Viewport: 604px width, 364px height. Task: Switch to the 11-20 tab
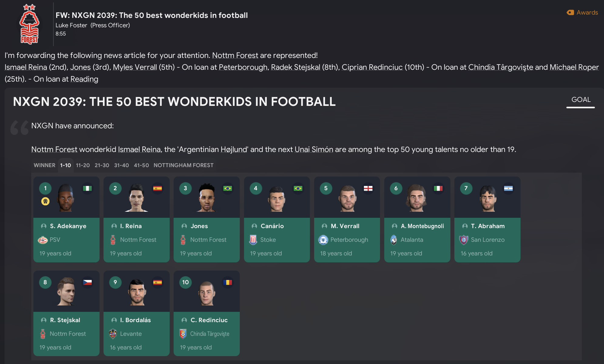click(83, 165)
